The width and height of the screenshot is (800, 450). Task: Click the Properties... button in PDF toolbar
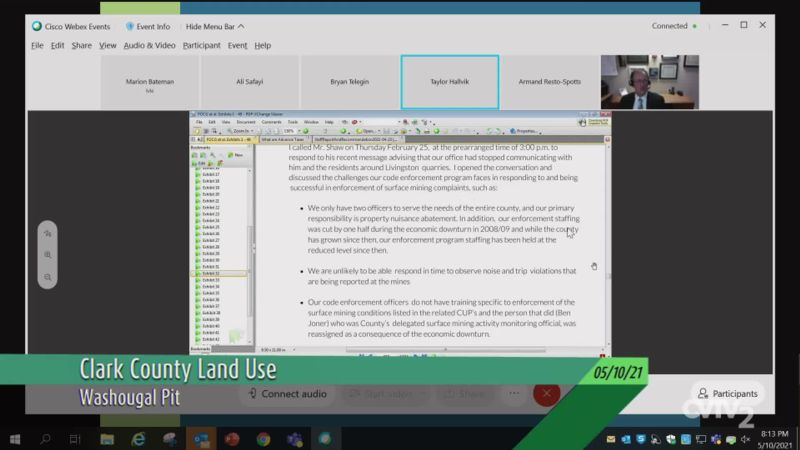(x=525, y=131)
